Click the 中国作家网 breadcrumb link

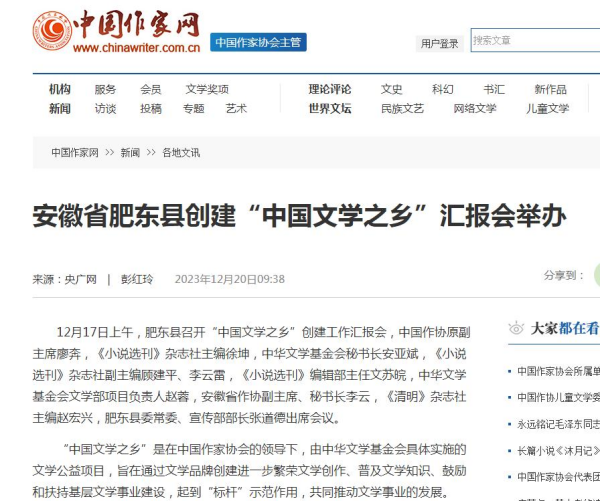coord(75,153)
